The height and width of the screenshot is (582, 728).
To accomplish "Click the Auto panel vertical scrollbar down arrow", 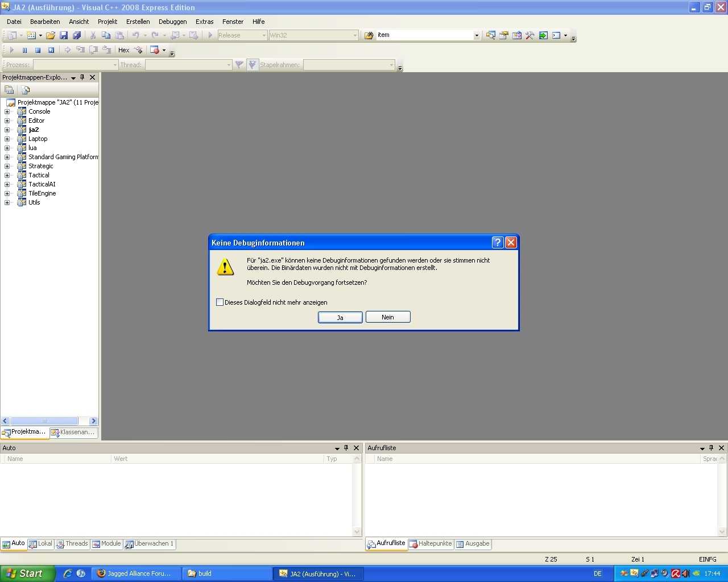I will pyautogui.click(x=357, y=532).
